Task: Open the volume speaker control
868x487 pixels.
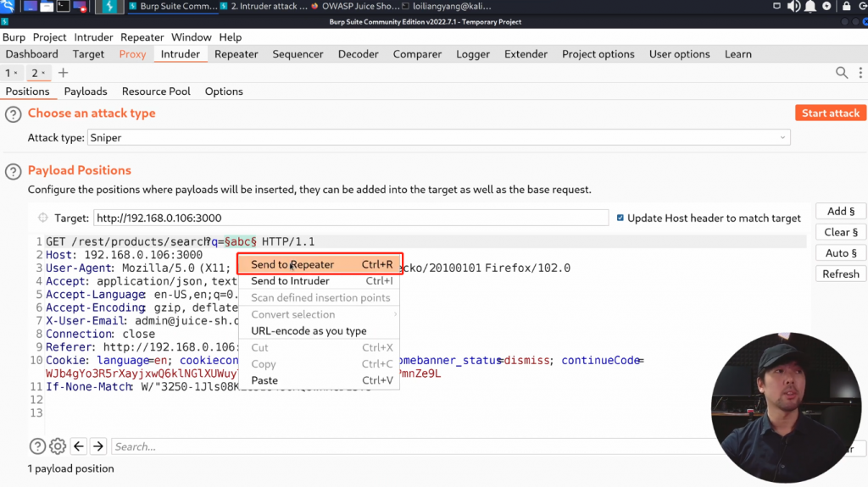Action: [x=793, y=6]
